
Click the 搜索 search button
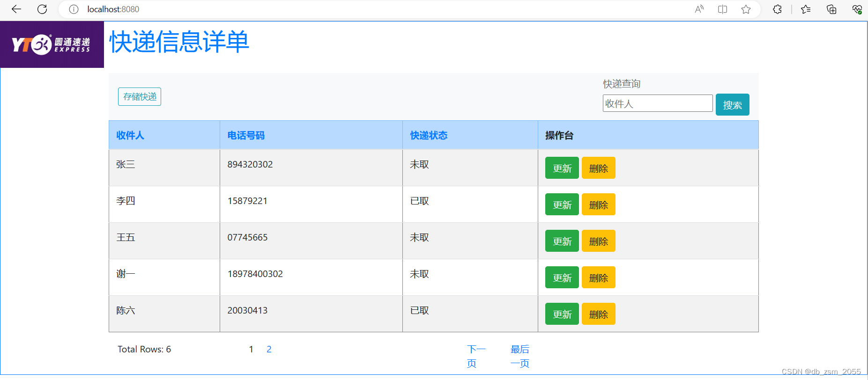(x=733, y=105)
